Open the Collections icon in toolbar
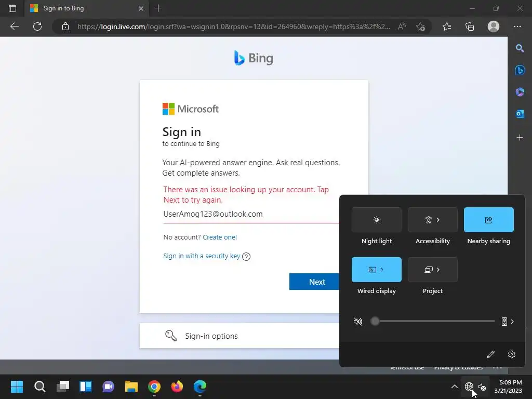This screenshot has width=532, height=399. 470,26
